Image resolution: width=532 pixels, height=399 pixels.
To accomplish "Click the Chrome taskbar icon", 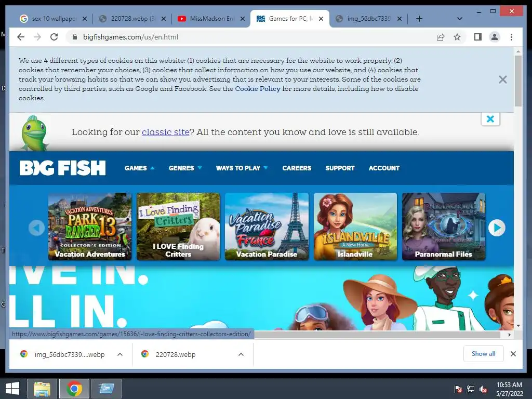I will (x=74, y=389).
